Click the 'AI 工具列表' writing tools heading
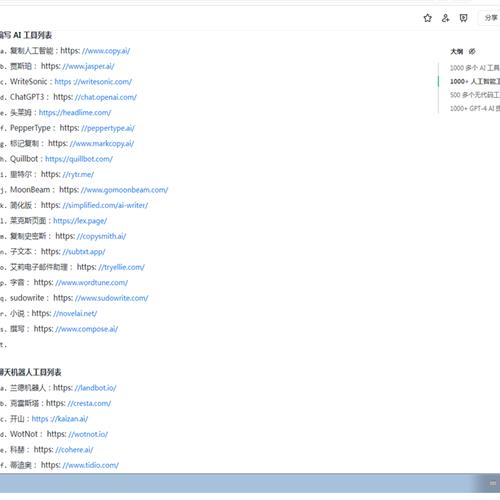This screenshot has height=500, width=500. (x=32, y=35)
